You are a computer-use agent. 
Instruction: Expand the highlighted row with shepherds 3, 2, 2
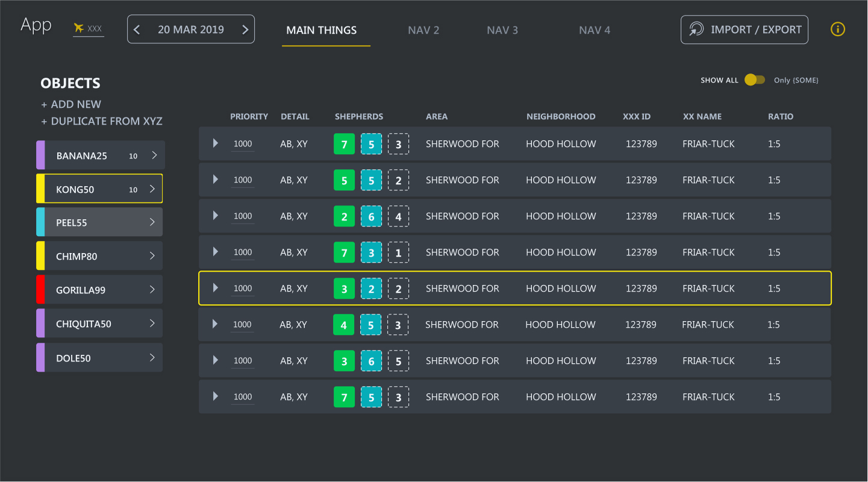point(216,288)
